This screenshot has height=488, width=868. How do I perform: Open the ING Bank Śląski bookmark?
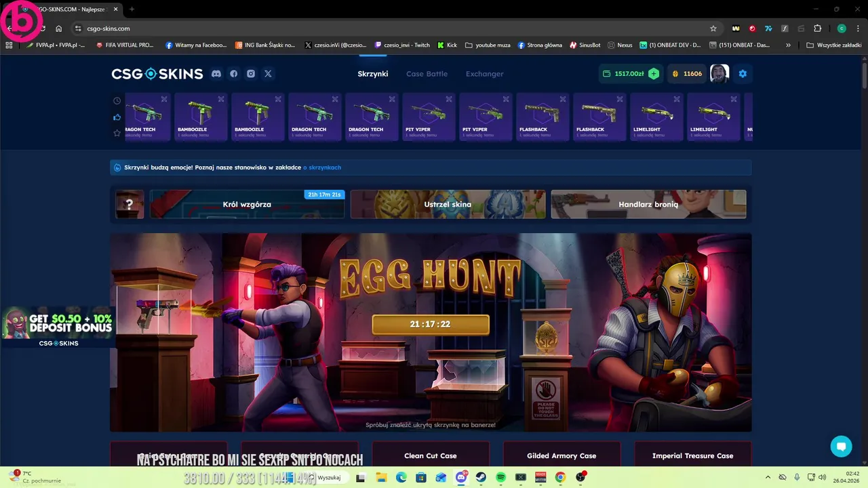pos(265,45)
